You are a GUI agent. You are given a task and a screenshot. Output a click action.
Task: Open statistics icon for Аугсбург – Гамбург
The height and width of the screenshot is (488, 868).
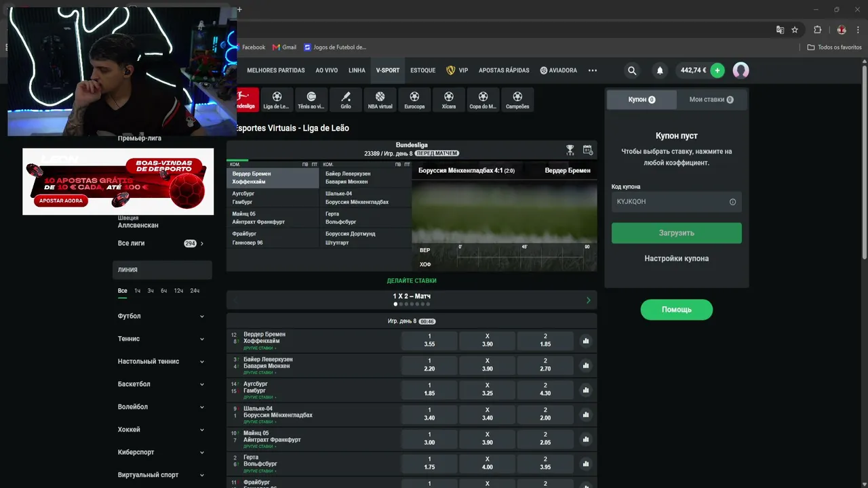pyautogui.click(x=586, y=390)
